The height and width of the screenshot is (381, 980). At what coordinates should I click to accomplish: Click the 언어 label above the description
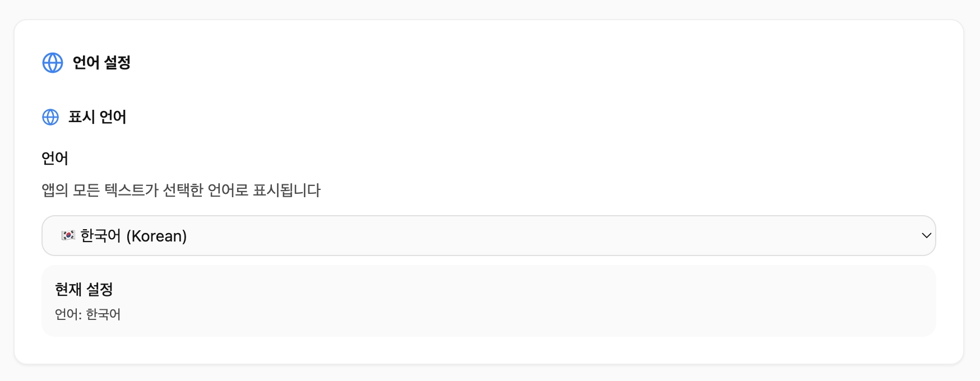(55, 159)
